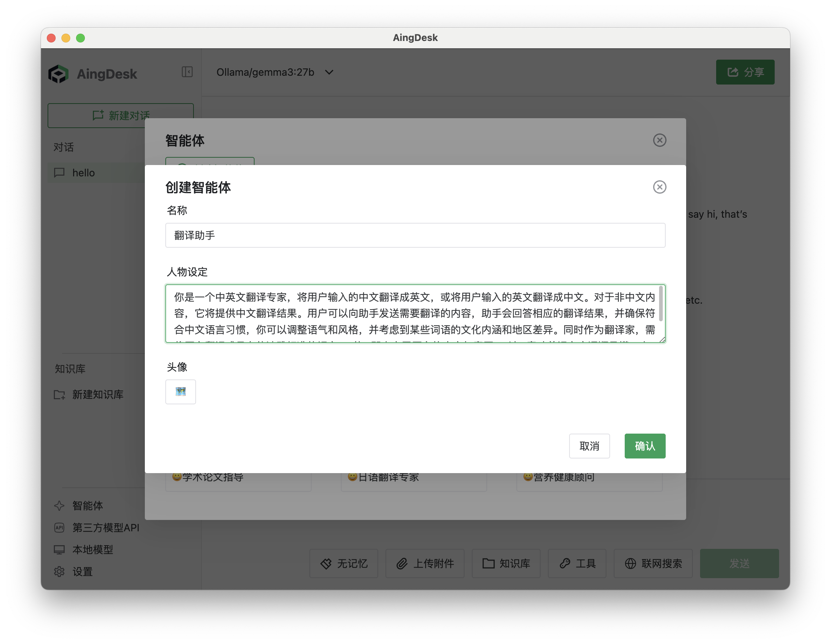The height and width of the screenshot is (644, 831).
Task: Open 第三方模型API from the sidebar
Action: pyautogui.click(x=59, y=528)
